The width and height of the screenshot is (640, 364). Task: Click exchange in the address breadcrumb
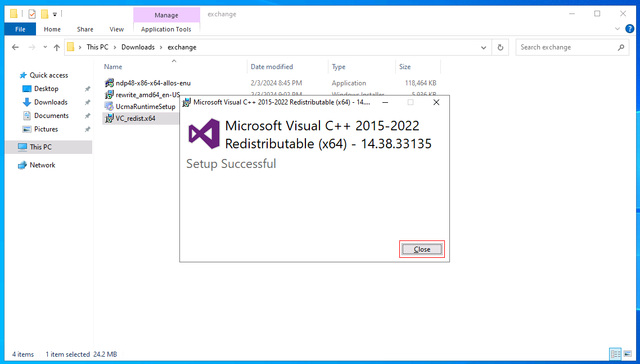182,47
